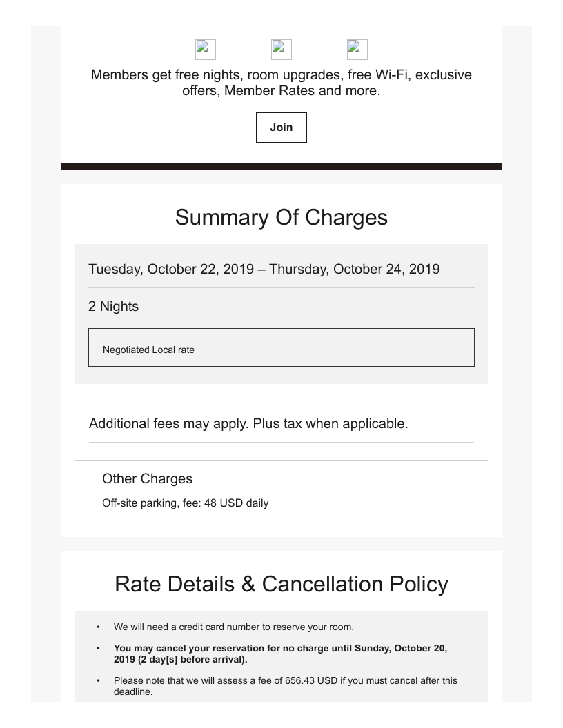Click the 2 Nights text
This screenshot has width=563, height=728.
click(113, 306)
